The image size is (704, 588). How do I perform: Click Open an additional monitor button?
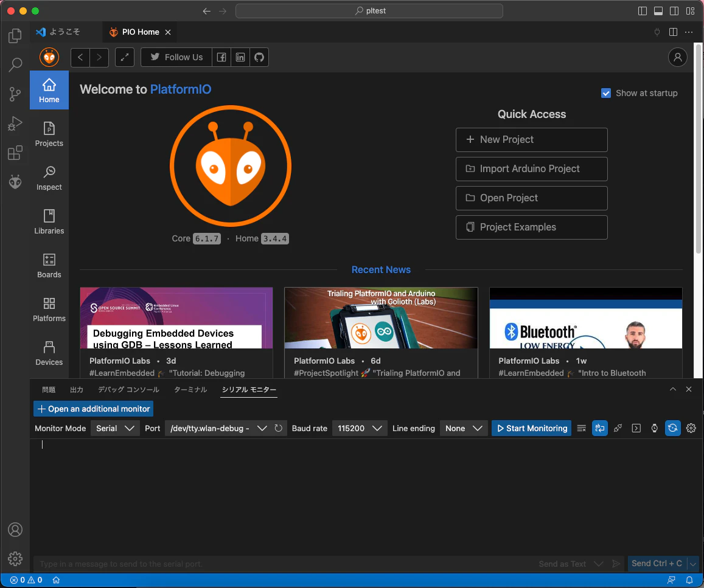tap(93, 409)
